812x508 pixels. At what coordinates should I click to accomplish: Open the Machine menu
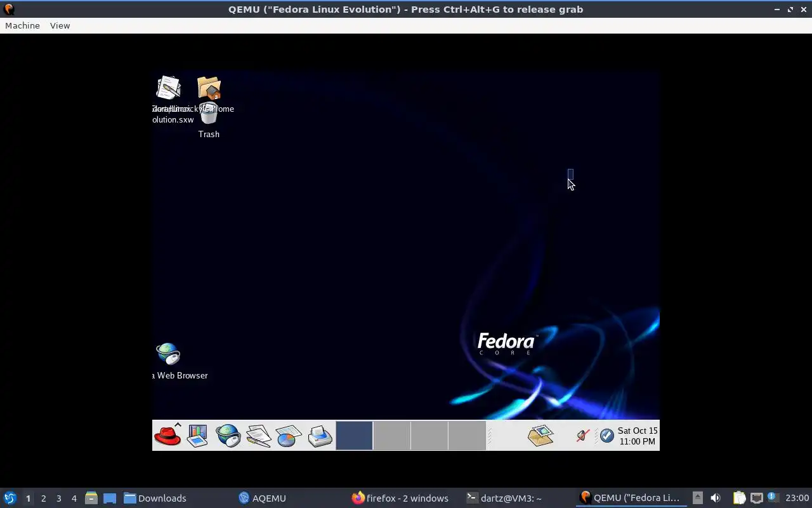(x=22, y=25)
